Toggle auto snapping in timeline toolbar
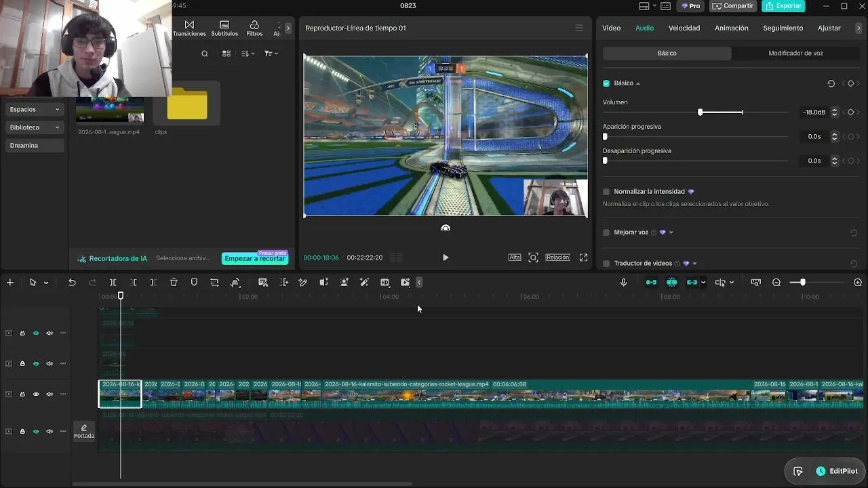Image resolution: width=868 pixels, height=488 pixels. (672, 283)
